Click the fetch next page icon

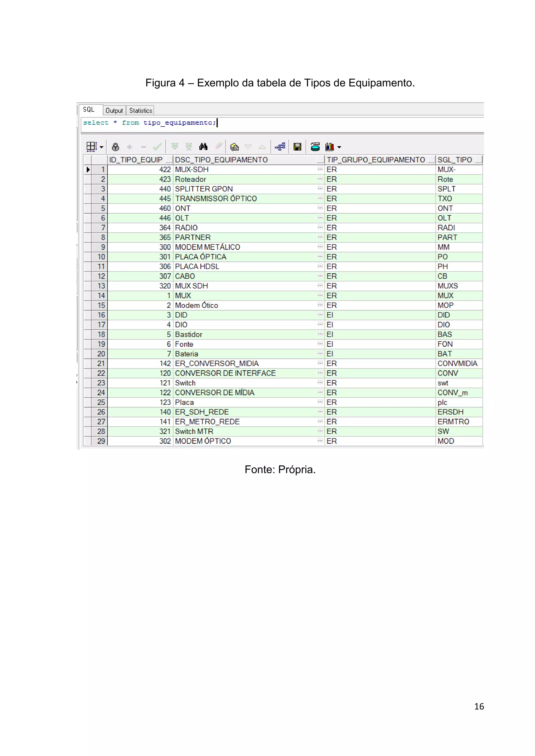point(175,146)
